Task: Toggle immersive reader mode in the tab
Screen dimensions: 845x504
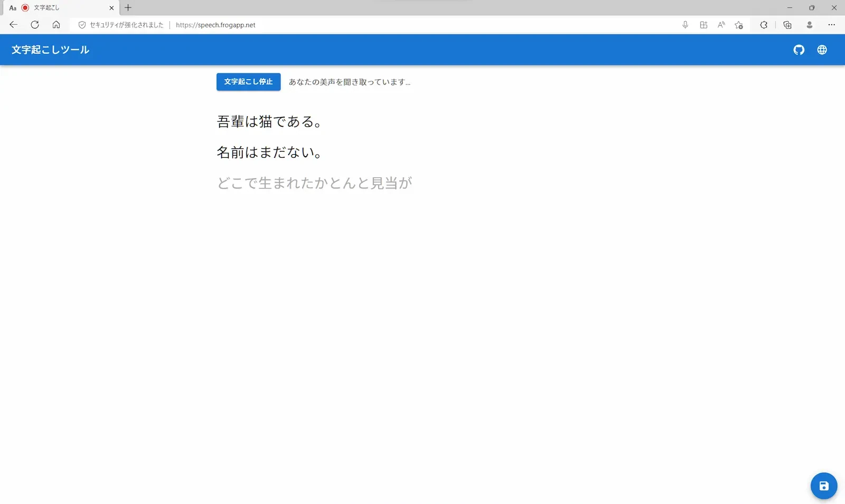Action: 13,8
